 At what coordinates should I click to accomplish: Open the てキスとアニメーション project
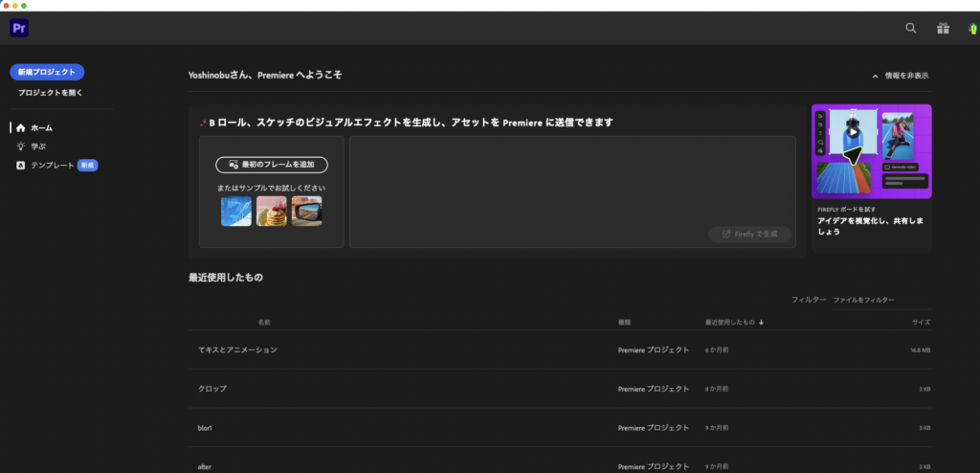coord(237,349)
